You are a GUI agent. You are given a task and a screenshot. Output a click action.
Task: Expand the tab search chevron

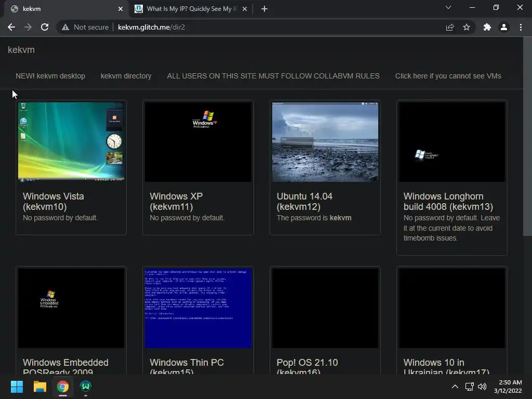click(448, 7)
